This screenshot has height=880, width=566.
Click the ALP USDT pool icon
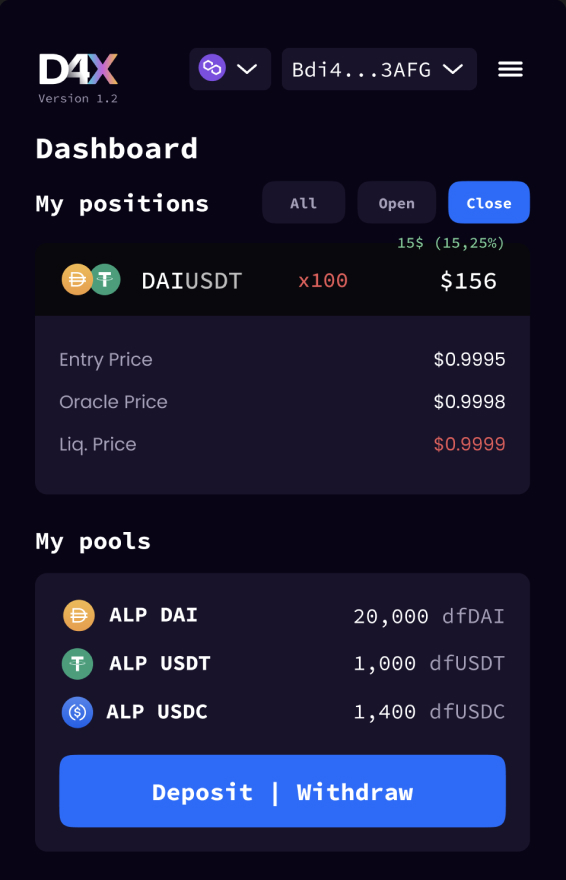click(x=77, y=664)
